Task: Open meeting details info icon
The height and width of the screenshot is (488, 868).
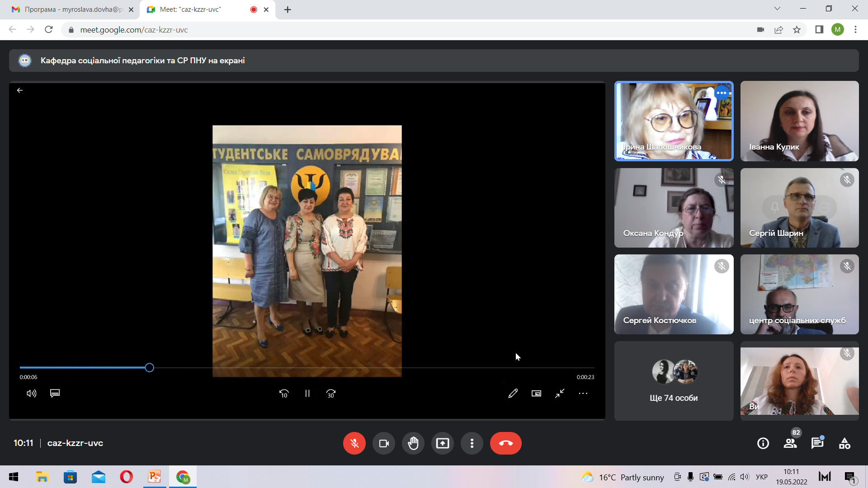Action: click(763, 443)
